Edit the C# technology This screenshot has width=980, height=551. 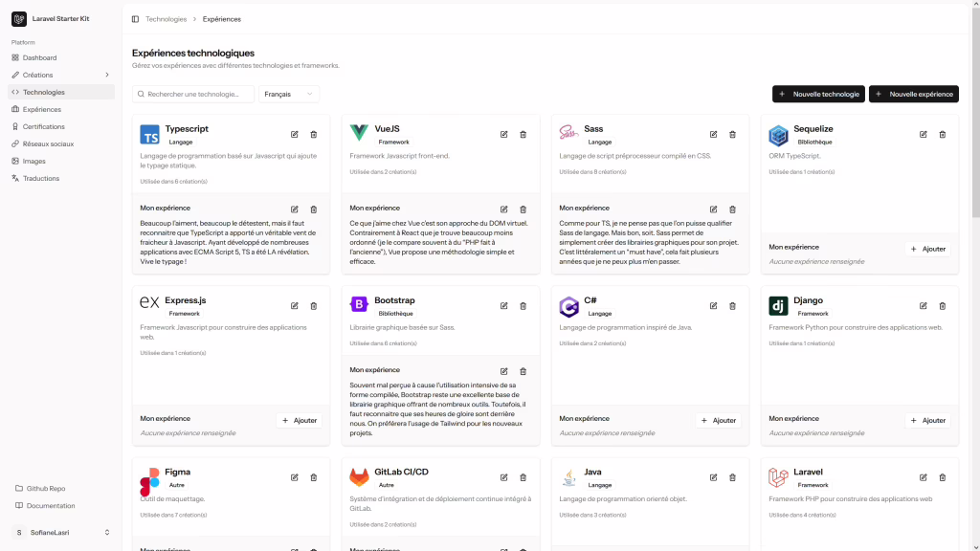(x=713, y=306)
